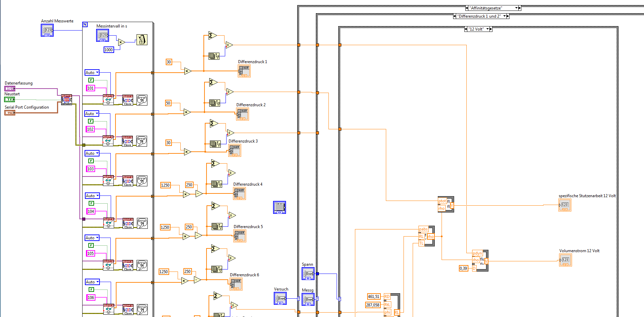Click the 461,51 numeric constant
The height and width of the screenshot is (317, 644).
tap(374, 297)
